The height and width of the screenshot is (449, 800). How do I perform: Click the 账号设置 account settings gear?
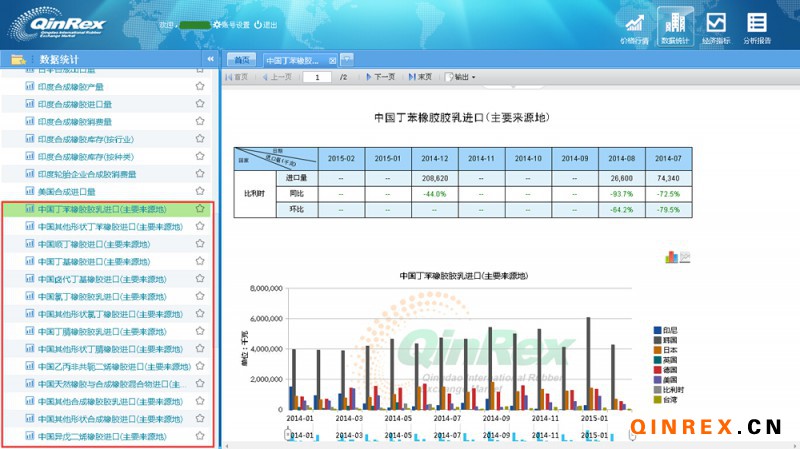pyautogui.click(x=216, y=24)
